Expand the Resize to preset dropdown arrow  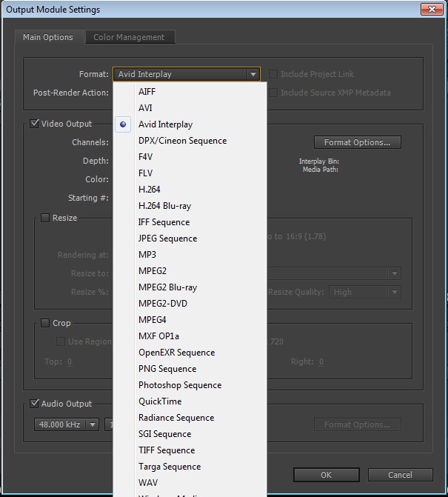395,273
